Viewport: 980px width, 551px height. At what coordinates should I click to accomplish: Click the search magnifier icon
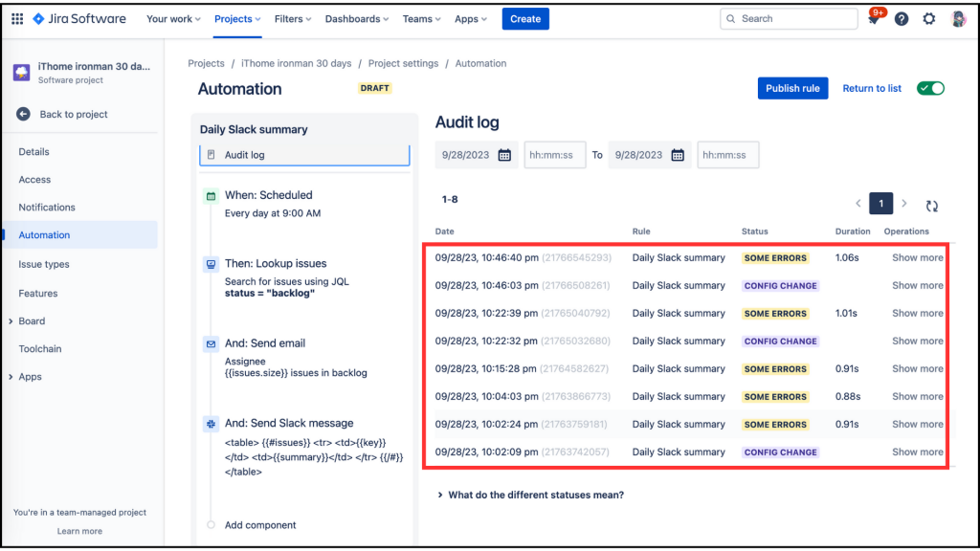click(x=730, y=19)
